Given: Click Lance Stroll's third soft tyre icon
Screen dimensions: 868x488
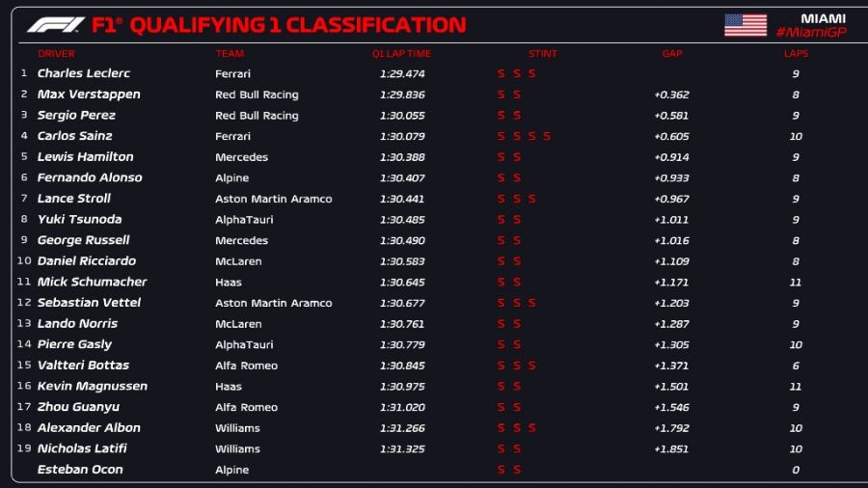Looking at the screenshot, I should click(531, 199).
